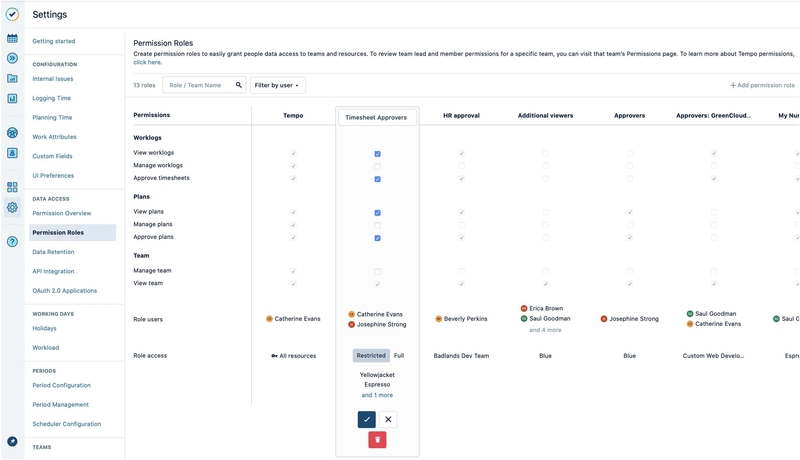This screenshot has width=800, height=460.
Task: Open Permission Overview in sidebar
Action: tap(62, 213)
